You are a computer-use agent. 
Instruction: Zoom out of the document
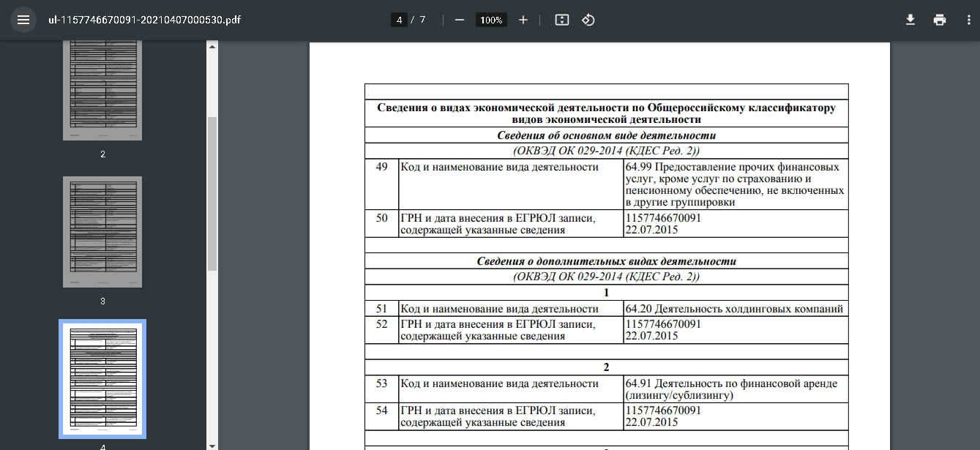coord(460,20)
